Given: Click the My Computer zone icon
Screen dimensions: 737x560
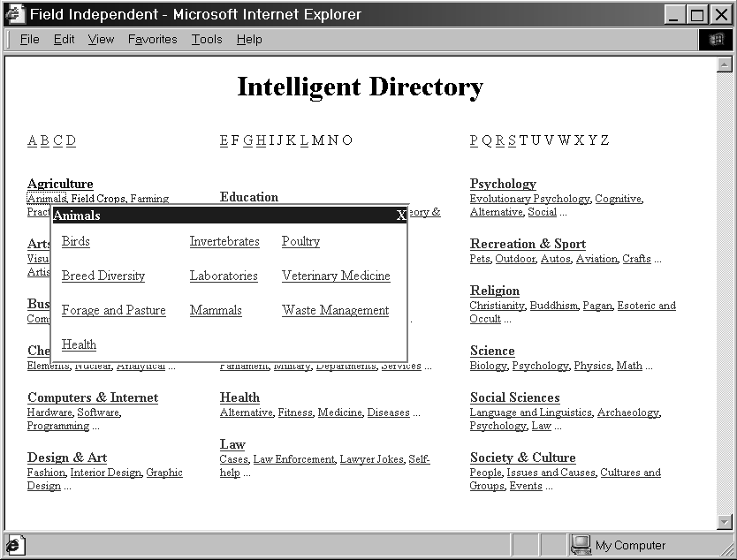Looking at the screenshot, I should tap(581, 545).
